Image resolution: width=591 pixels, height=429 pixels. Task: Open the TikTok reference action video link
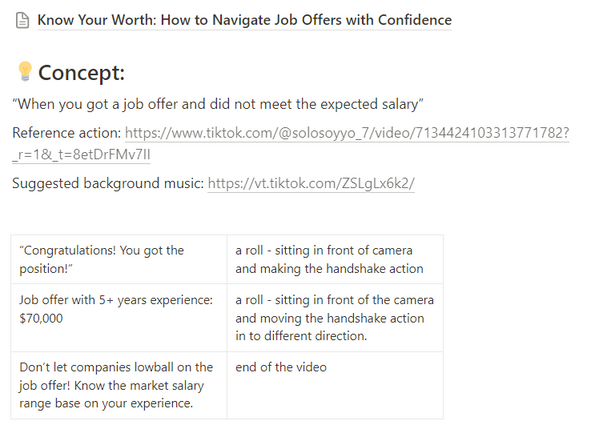click(x=347, y=133)
